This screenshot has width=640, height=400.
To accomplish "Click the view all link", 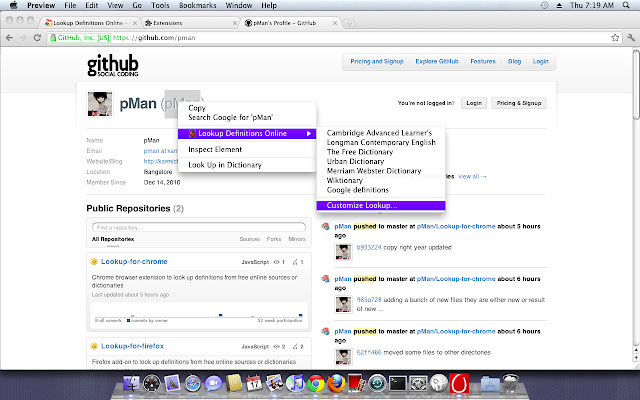I will pyautogui.click(x=472, y=176).
